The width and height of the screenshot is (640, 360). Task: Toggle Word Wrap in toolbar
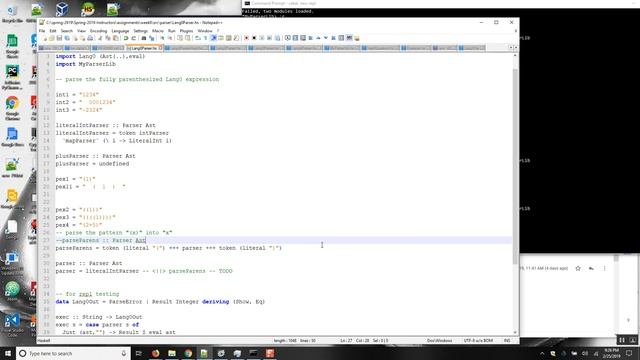click(x=197, y=38)
